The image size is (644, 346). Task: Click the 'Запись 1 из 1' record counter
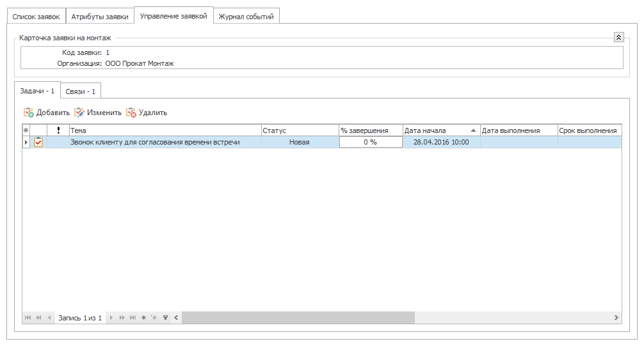point(79,318)
